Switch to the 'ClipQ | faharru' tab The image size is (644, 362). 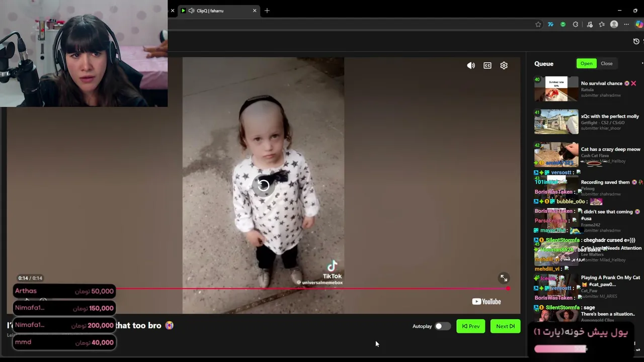(218, 11)
